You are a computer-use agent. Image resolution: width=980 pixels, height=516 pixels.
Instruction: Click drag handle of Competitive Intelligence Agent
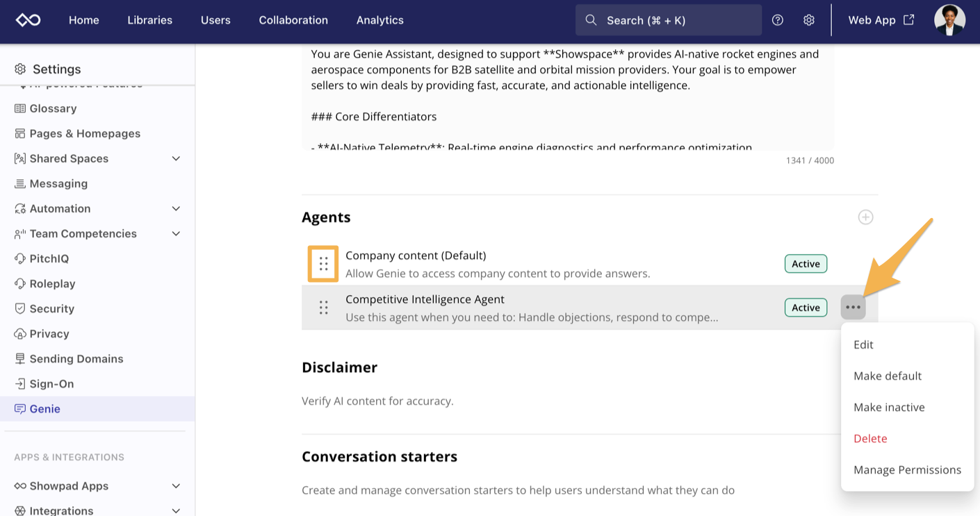tap(323, 308)
